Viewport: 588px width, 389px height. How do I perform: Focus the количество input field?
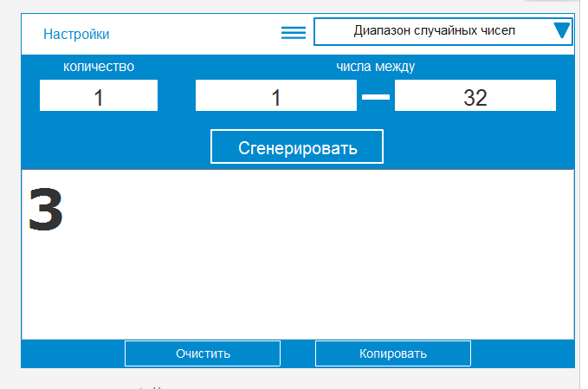99,96
